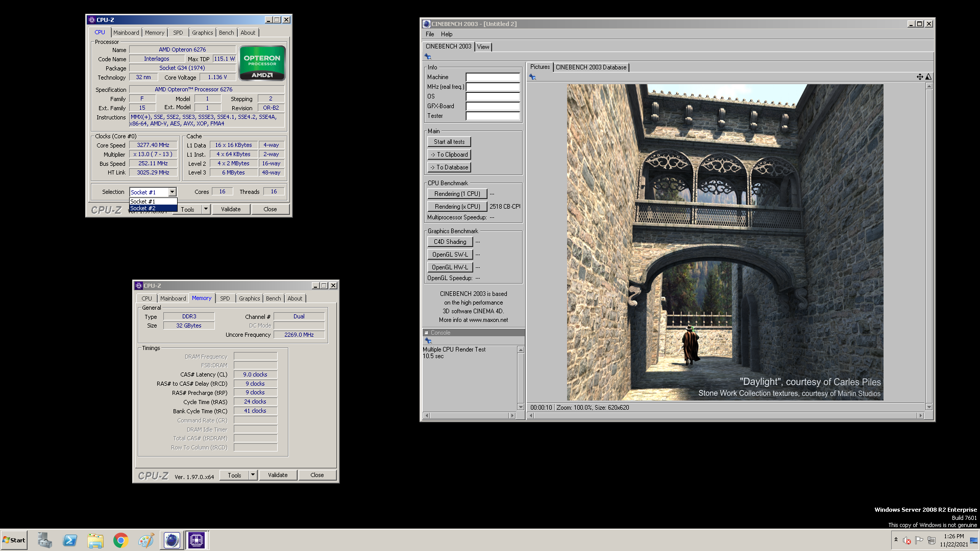The height and width of the screenshot is (551, 980).
Task: Click Console scrollbar down arrow
Action: pos(521,407)
